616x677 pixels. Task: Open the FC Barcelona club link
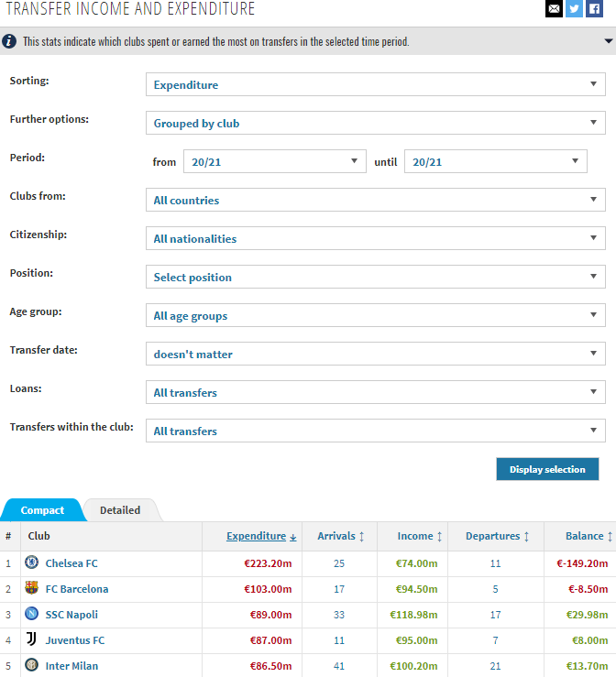pos(77,589)
